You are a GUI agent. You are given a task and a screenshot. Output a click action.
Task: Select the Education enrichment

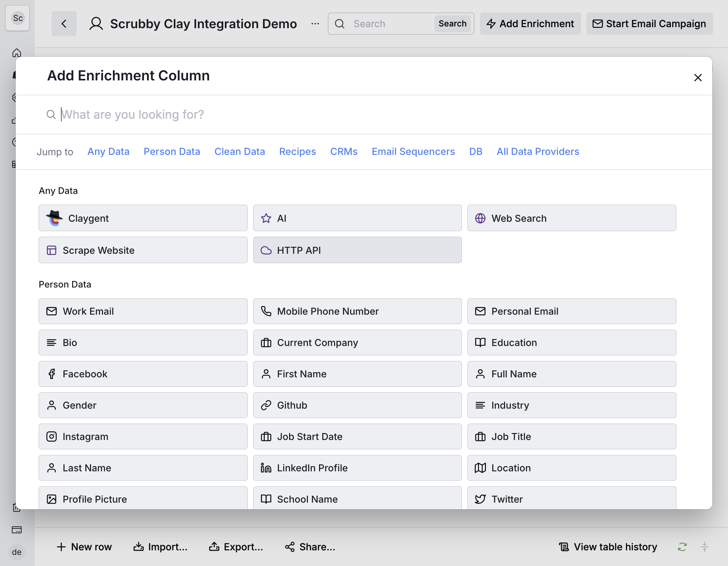[572, 343]
